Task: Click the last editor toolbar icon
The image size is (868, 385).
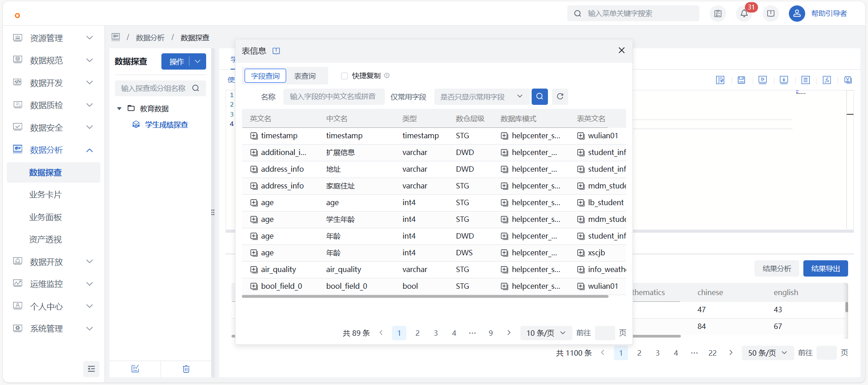Action: point(848,80)
